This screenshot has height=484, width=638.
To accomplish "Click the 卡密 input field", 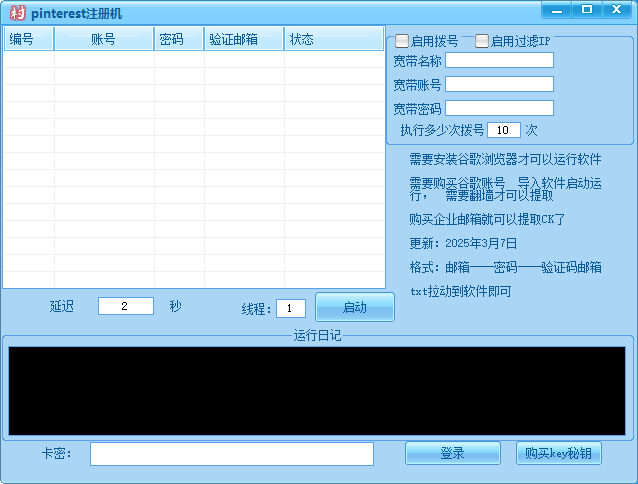I will pos(232,454).
